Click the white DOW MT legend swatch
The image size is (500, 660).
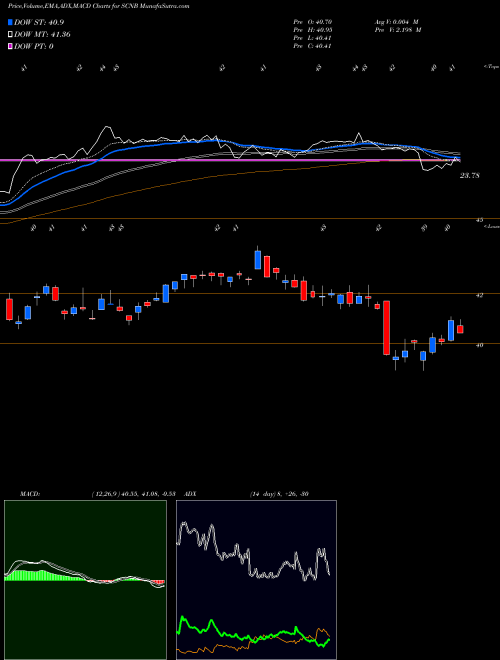(10, 34)
